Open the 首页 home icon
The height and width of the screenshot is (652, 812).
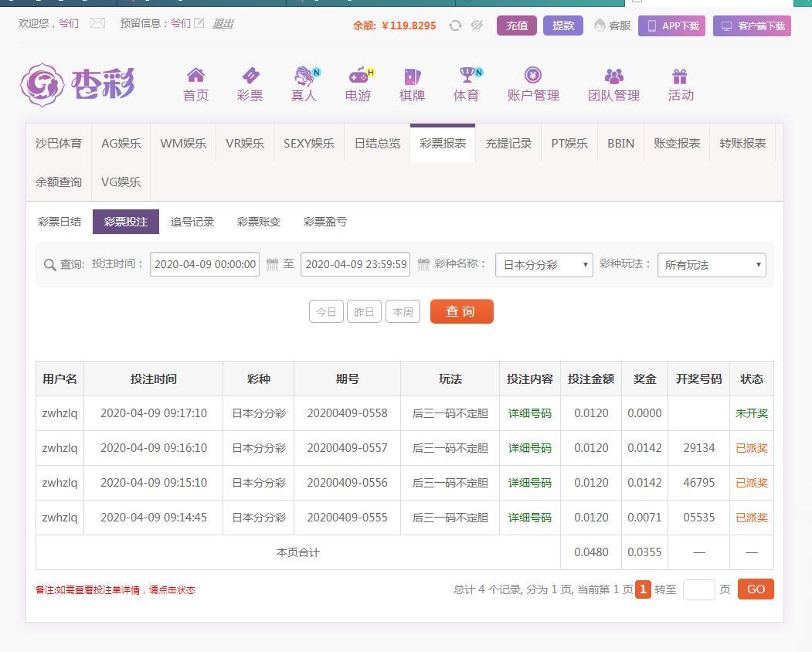click(195, 76)
